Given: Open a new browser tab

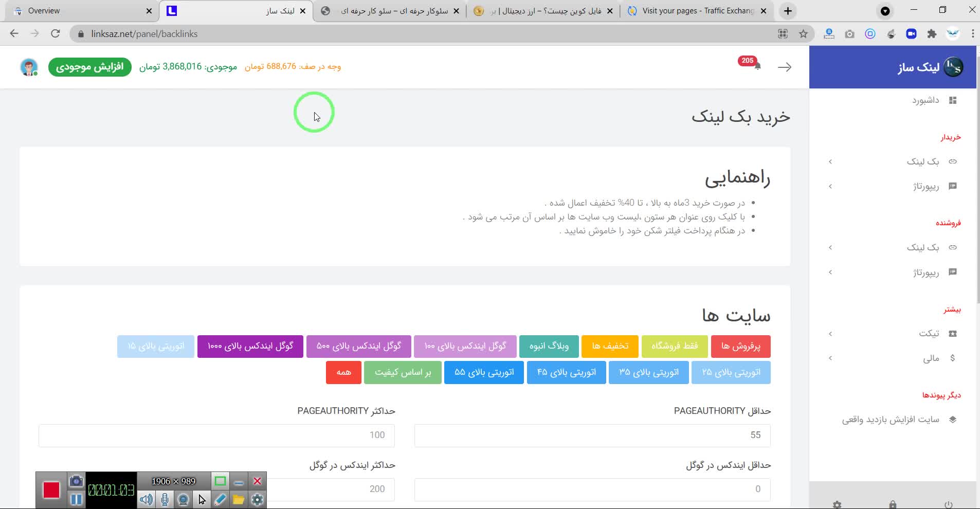Looking at the screenshot, I should (788, 11).
